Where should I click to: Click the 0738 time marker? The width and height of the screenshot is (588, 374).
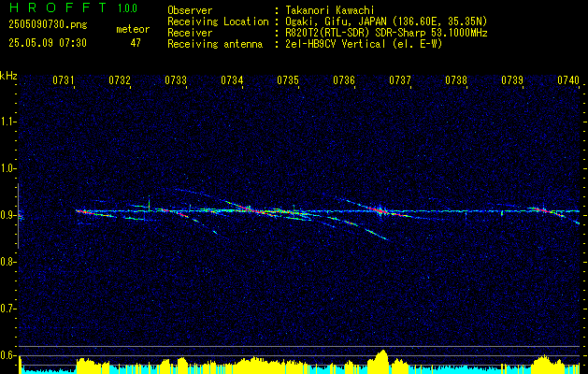coord(456,80)
